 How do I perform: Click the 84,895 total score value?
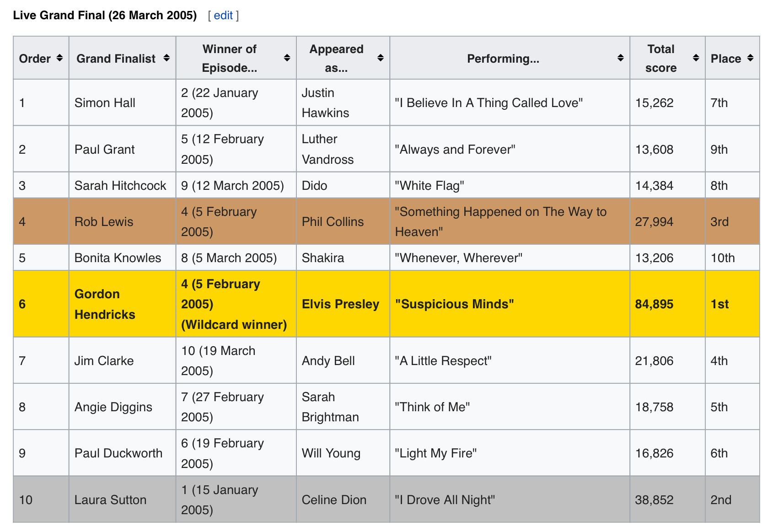tap(654, 304)
